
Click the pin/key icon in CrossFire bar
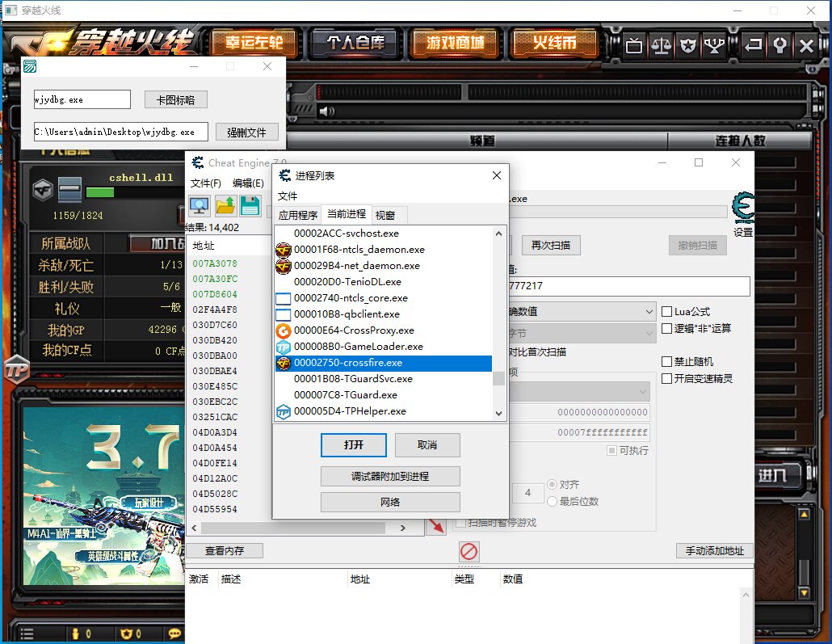[779, 46]
